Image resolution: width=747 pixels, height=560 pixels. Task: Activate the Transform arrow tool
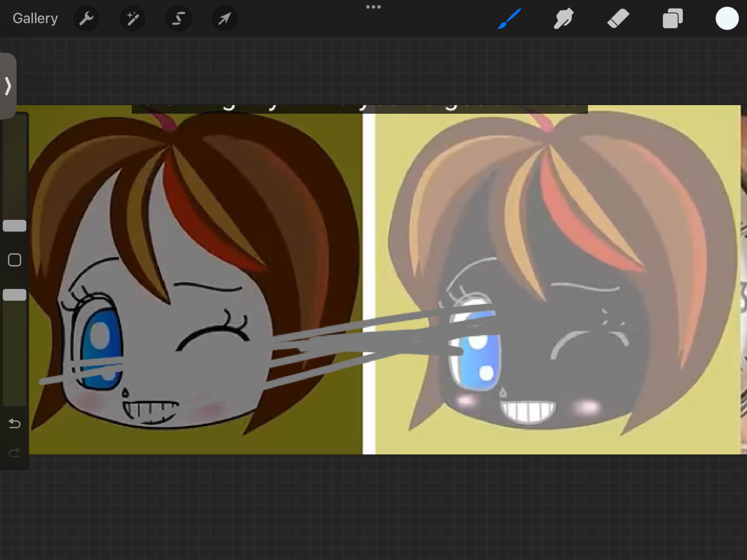224,18
